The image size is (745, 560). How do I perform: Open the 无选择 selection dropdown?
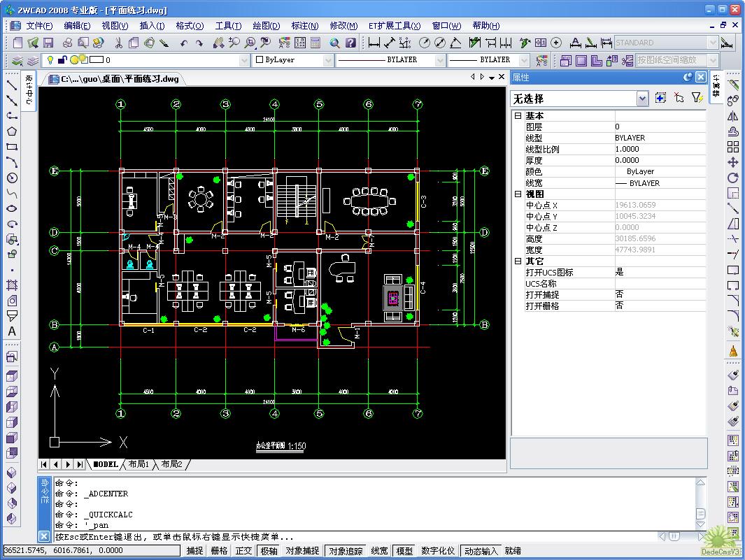(x=642, y=99)
